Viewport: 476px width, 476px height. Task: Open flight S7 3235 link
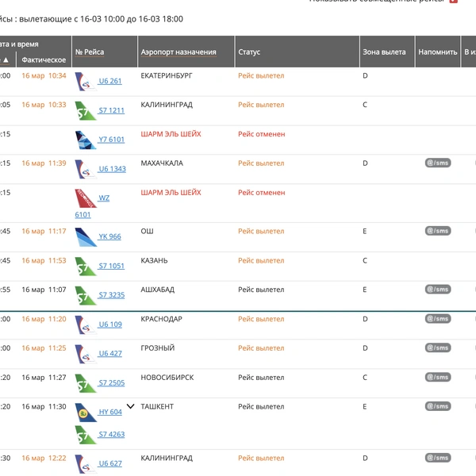pyautogui.click(x=111, y=295)
